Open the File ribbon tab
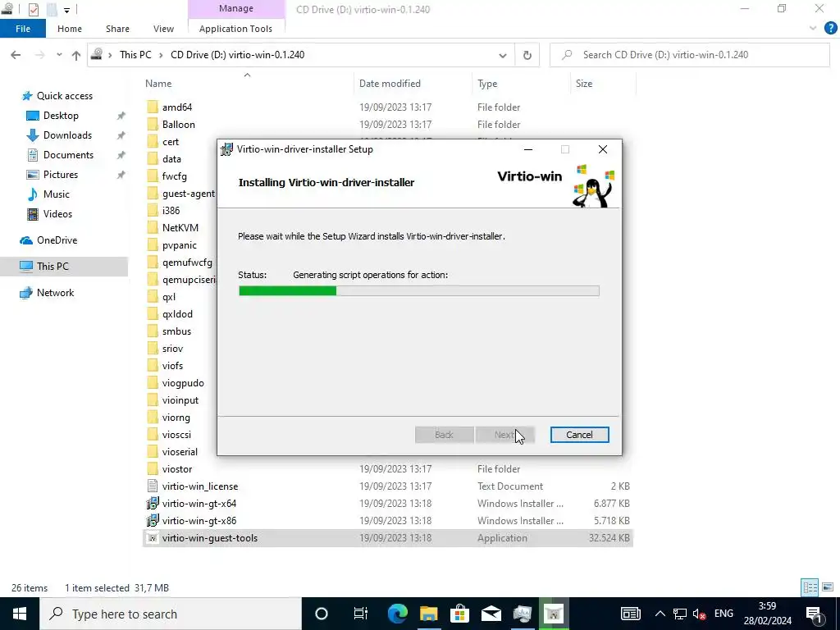This screenshot has width=840, height=630. pyautogui.click(x=22, y=29)
